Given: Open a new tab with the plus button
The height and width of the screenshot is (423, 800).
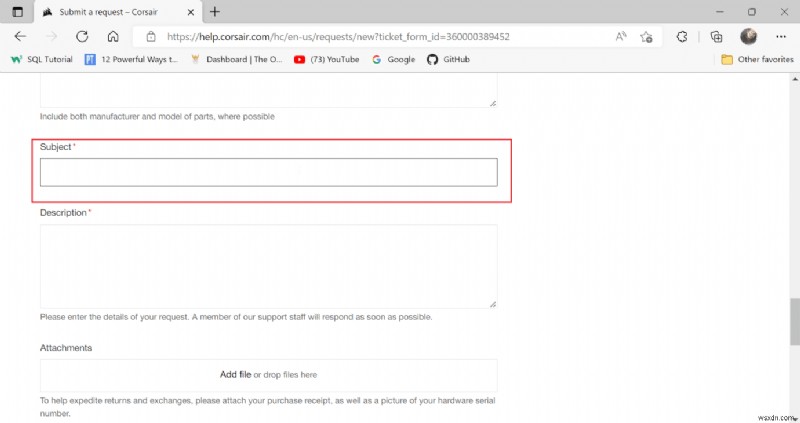Looking at the screenshot, I should [215, 12].
